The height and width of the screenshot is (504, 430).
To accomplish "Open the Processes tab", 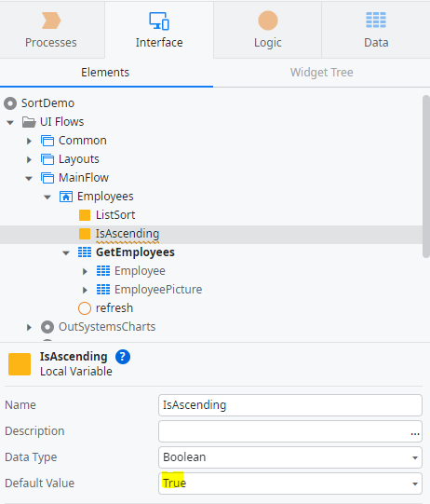I will (x=51, y=30).
